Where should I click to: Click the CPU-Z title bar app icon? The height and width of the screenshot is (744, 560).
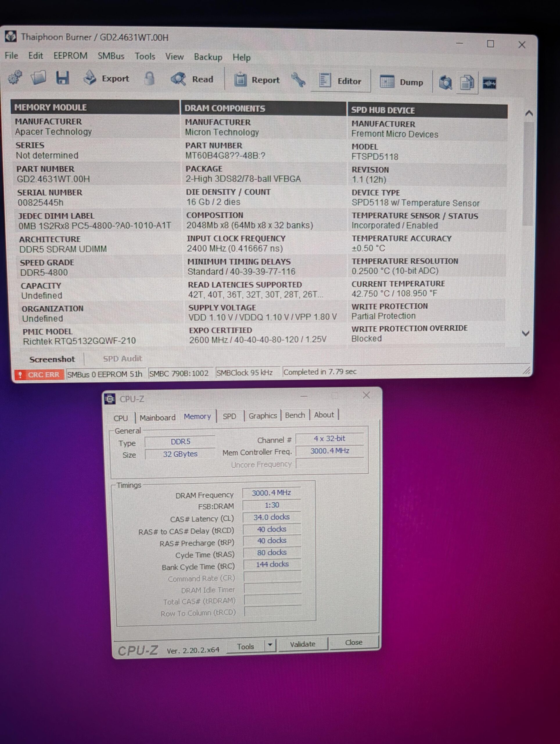click(110, 399)
